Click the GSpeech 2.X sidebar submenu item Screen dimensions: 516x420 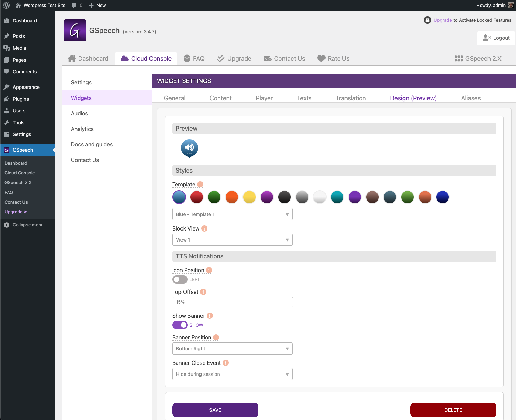(18, 182)
